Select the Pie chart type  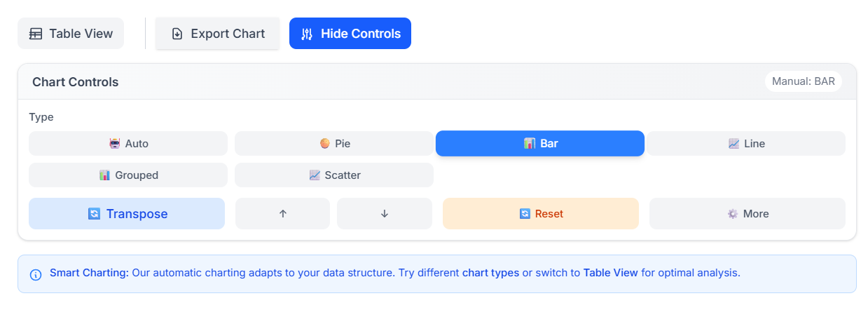pos(334,144)
